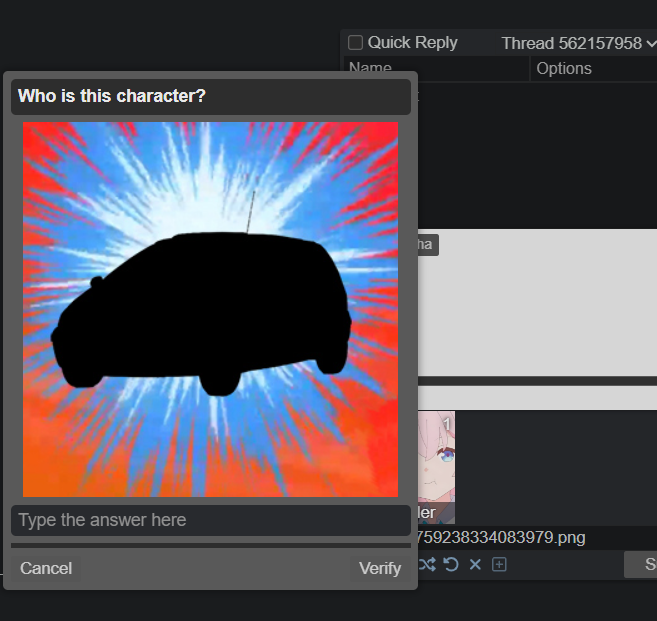Click the filename ending 334083979.png
Viewport: 657px width, 621px height.
(502, 537)
